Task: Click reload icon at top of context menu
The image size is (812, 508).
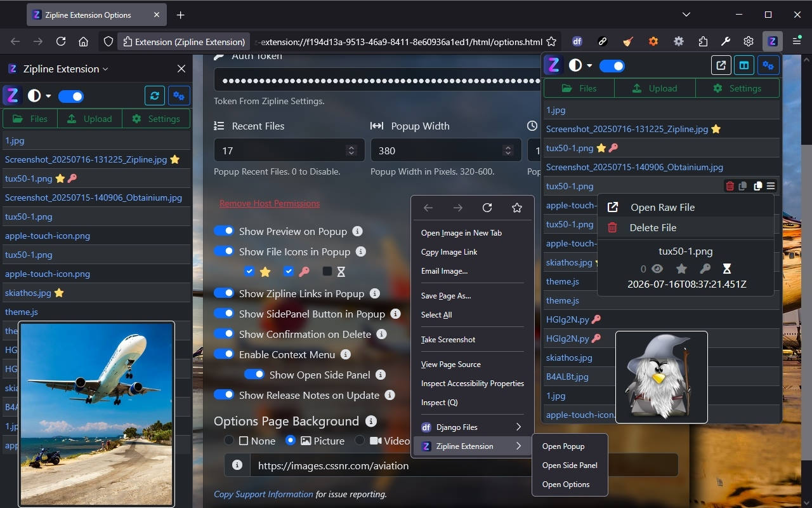Action: click(x=487, y=208)
